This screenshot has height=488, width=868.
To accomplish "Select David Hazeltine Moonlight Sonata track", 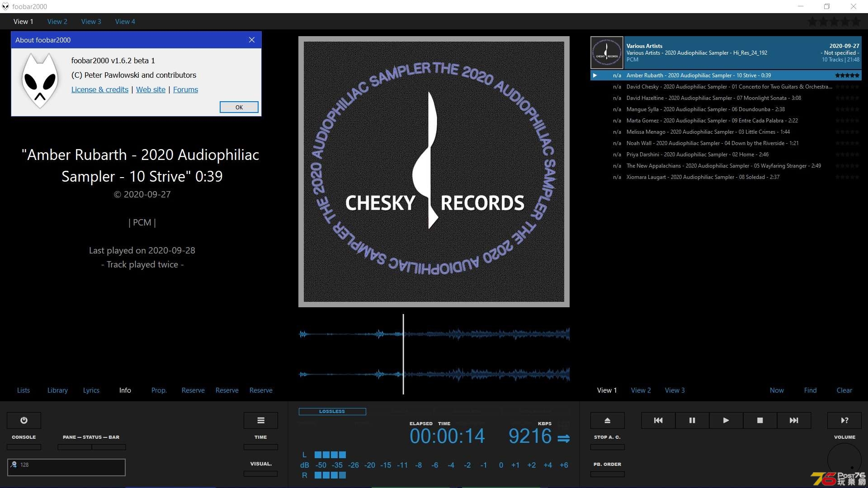I will (x=726, y=98).
